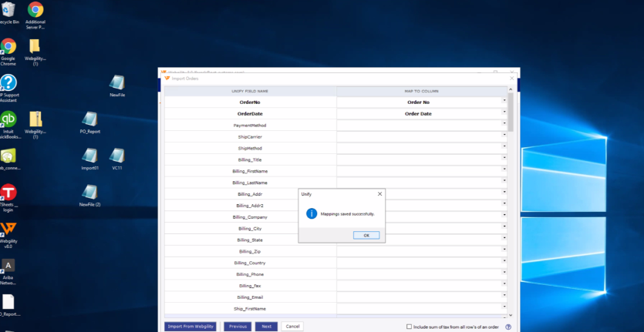Expand the ShipMethod column dropdown
Viewport: 644px width, 332px height.
click(x=504, y=146)
